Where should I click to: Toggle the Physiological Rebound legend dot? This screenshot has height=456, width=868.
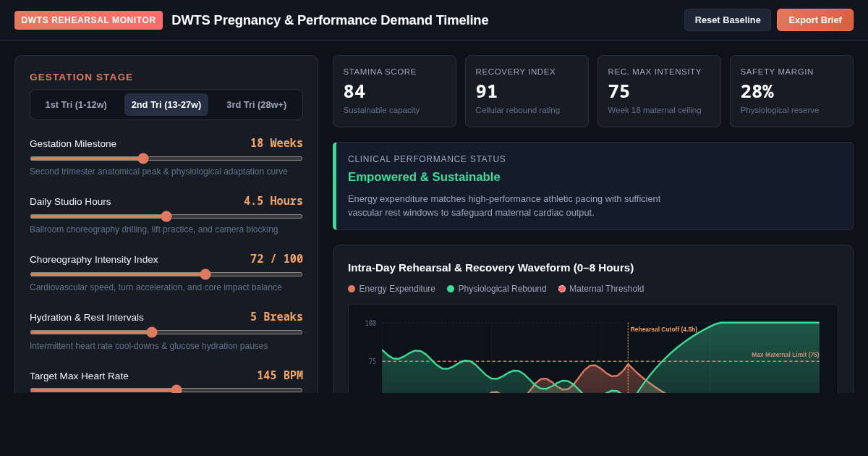[x=451, y=289]
